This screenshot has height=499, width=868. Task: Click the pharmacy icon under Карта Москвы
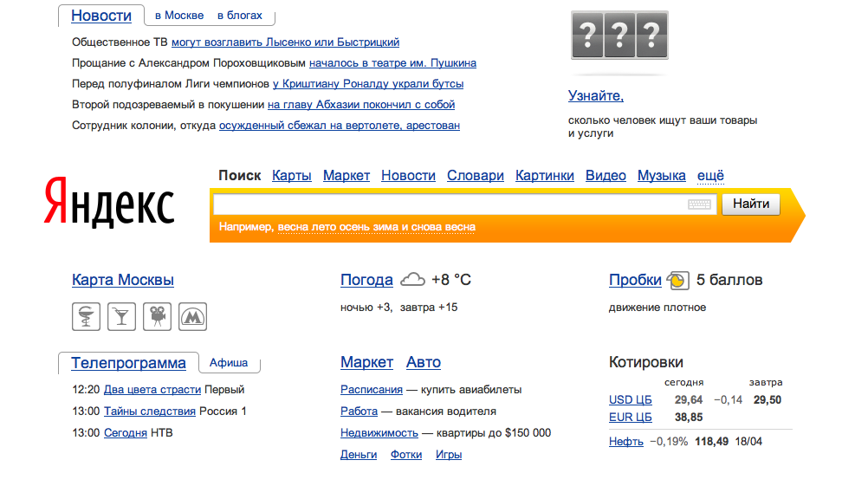coord(86,317)
